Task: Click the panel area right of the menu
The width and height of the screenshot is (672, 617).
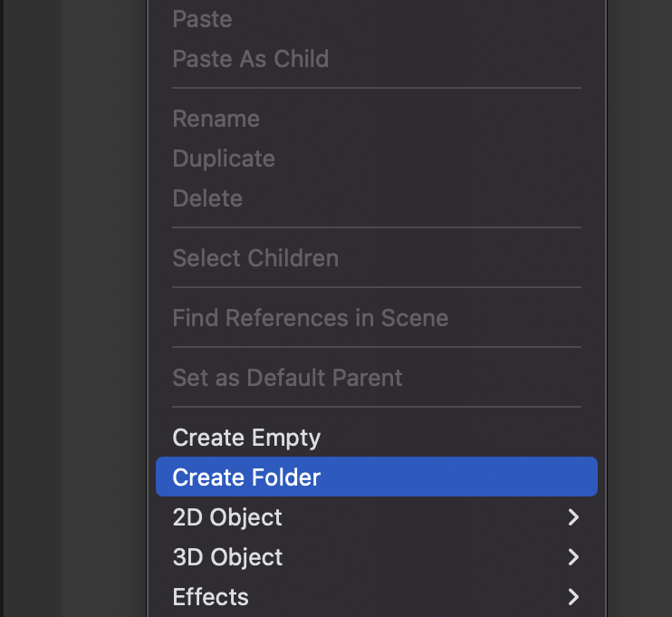Action: click(x=638, y=308)
